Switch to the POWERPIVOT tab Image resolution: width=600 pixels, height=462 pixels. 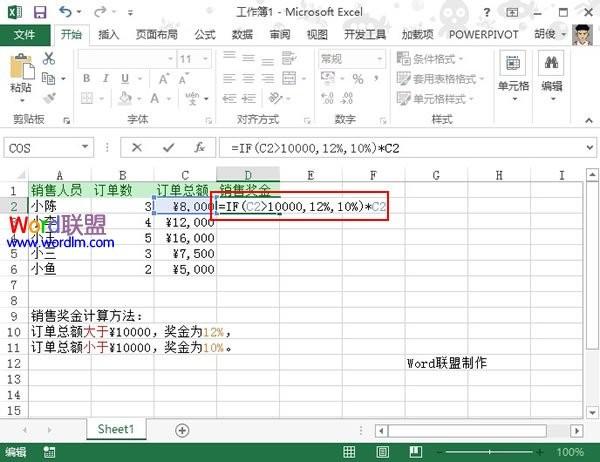[484, 35]
